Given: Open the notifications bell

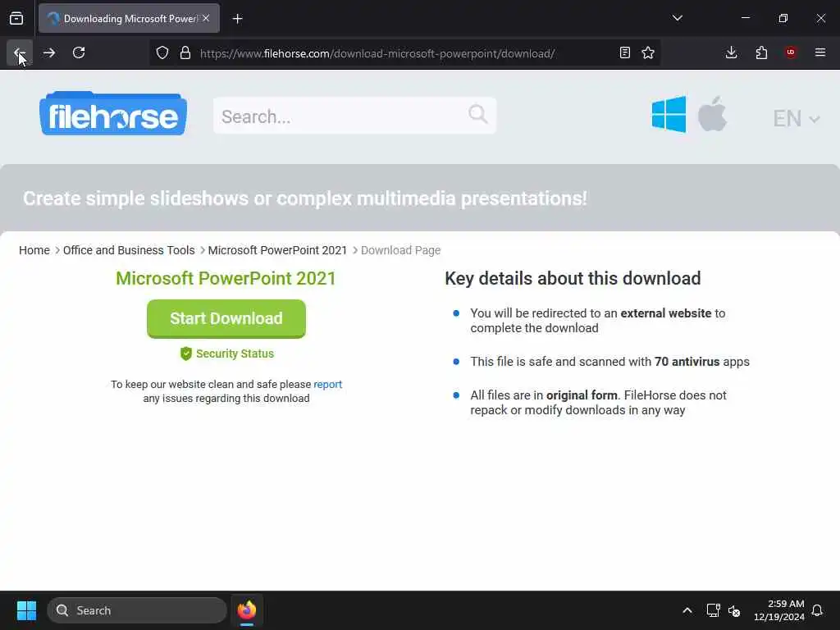Looking at the screenshot, I should 817,610.
